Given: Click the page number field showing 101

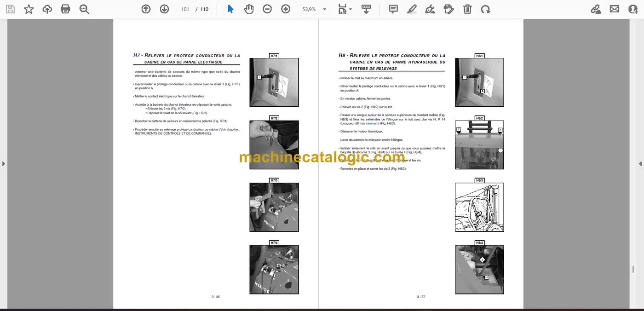Looking at the screenshot, I should pos(185,9).
